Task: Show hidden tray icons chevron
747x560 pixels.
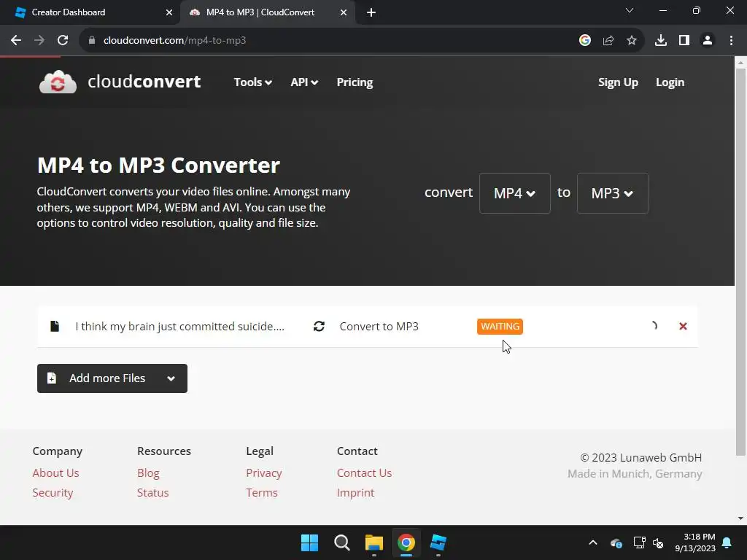Action: pyautogui.click(x=593, y=542)
